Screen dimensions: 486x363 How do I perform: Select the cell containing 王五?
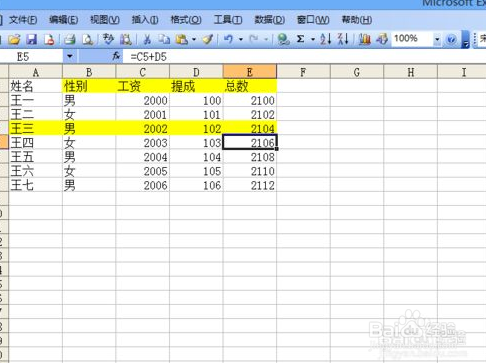[x=35, y=156]
